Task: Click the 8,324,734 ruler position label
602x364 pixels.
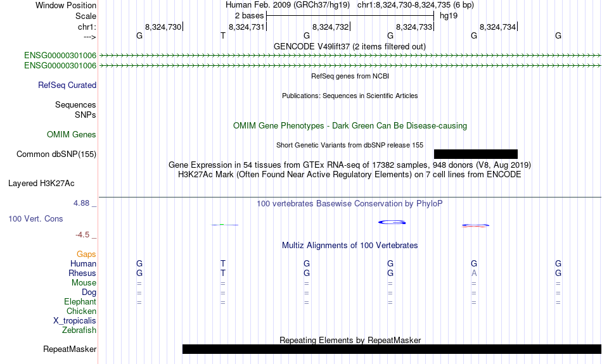Action: click(x=498, y=27)
